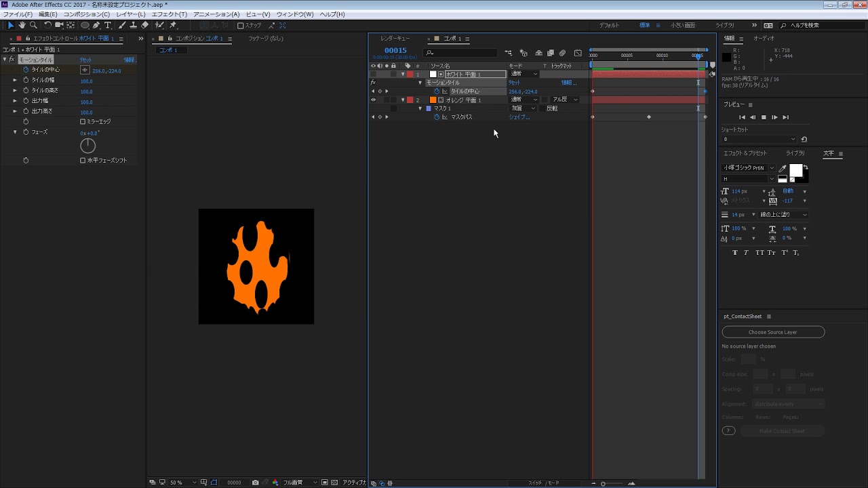This screenshot has width=868, height=488.
Task: Select the Zoom magnifier tool
Action: [x=33, y=25]
